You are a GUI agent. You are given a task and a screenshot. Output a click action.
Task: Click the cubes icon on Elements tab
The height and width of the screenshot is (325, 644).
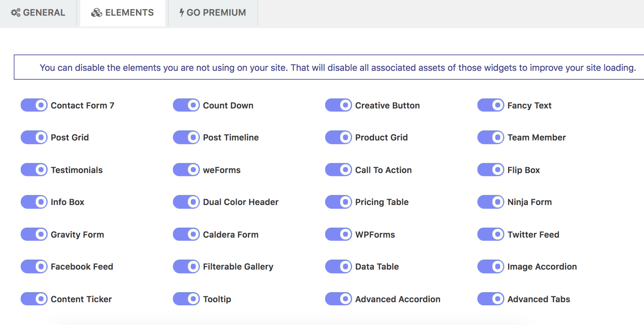point(96,13)
